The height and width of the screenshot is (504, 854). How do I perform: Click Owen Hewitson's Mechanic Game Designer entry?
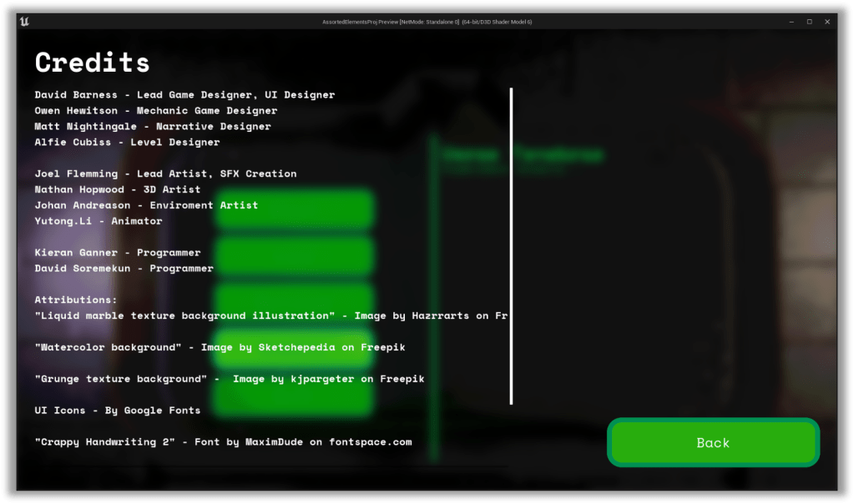tap(155, 111)
